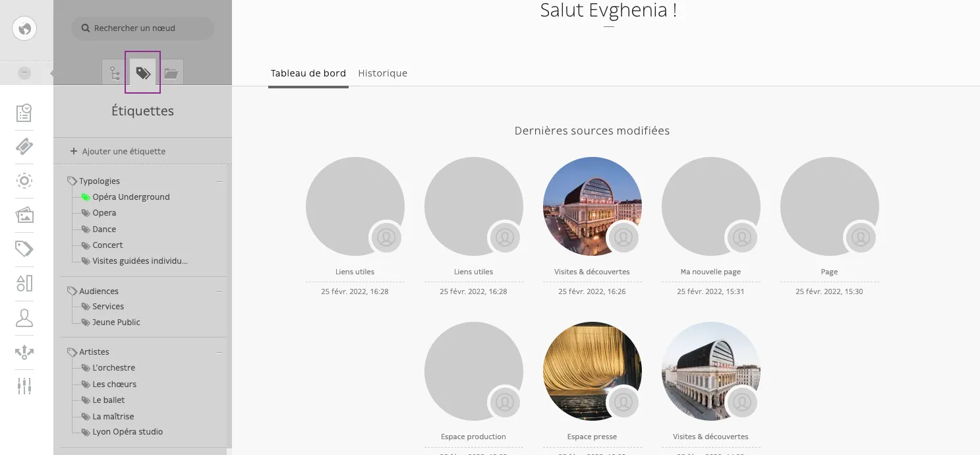The height and width of the screenshot is (455, 980).
Task: Open the Historique tab
Action: [382, 73]
